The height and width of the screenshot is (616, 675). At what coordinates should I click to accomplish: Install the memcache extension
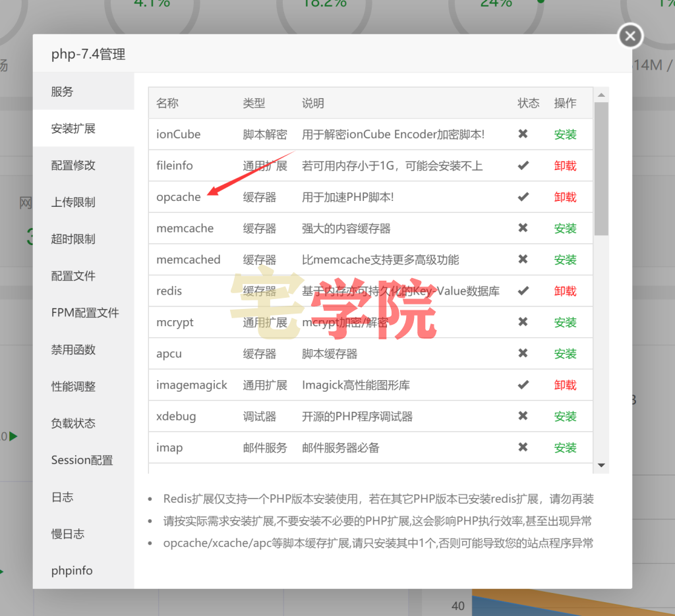coord(565,229)
